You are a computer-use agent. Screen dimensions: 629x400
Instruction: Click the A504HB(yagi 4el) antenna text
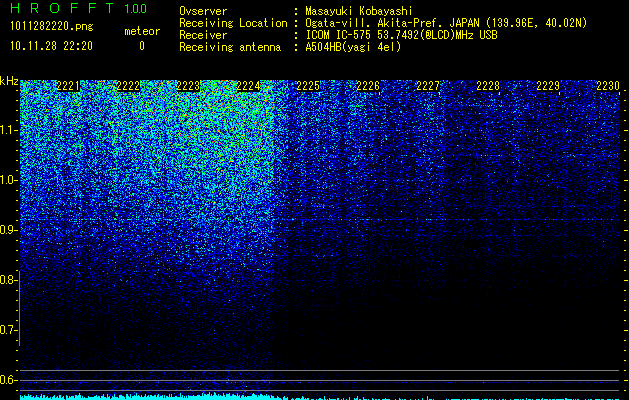coord(353,47)
